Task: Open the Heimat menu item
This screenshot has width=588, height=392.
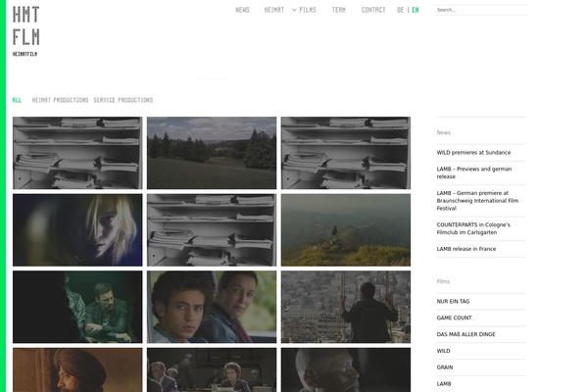Action: pyautogui.click(x=273, y=10)
